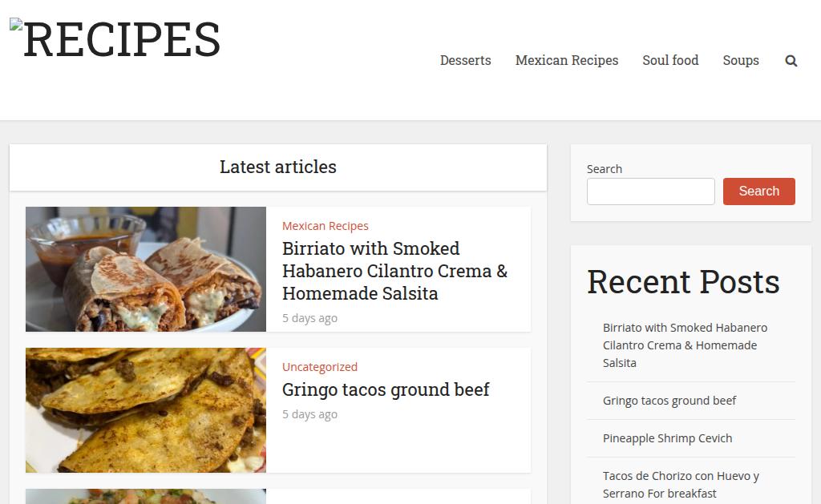Image resolution: width=821 pixels, height=504 pixels.
Task: Open Tacos de Chorizo con Huevo recent post
Action: pyautogui.click(x=681, y=485)
